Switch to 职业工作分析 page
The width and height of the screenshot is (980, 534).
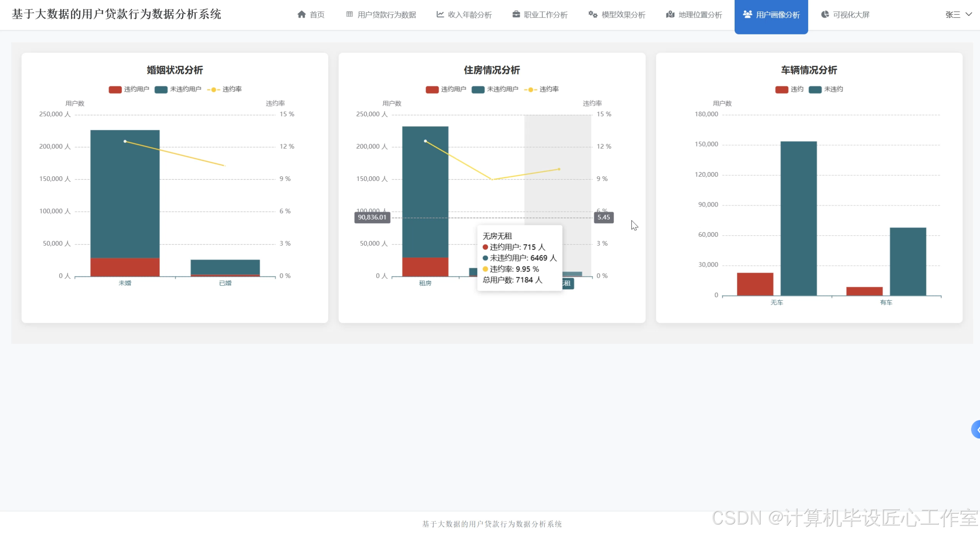pos(540,15)
